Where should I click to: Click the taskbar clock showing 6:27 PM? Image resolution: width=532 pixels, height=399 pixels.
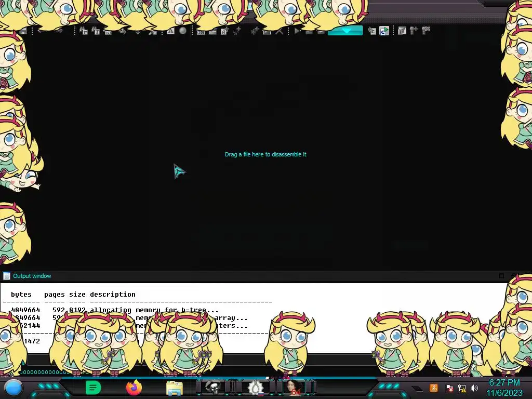point(504,388)
